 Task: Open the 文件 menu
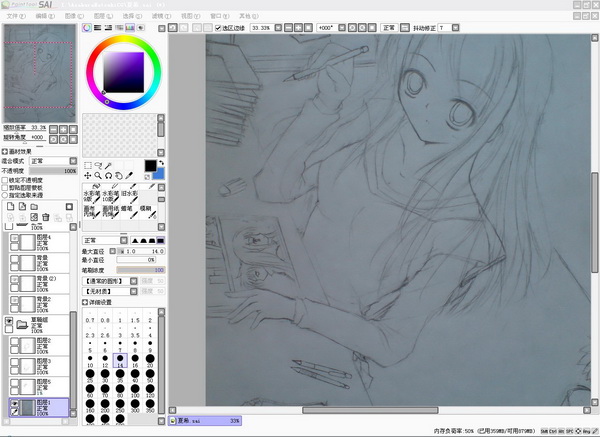coord(16,16)
